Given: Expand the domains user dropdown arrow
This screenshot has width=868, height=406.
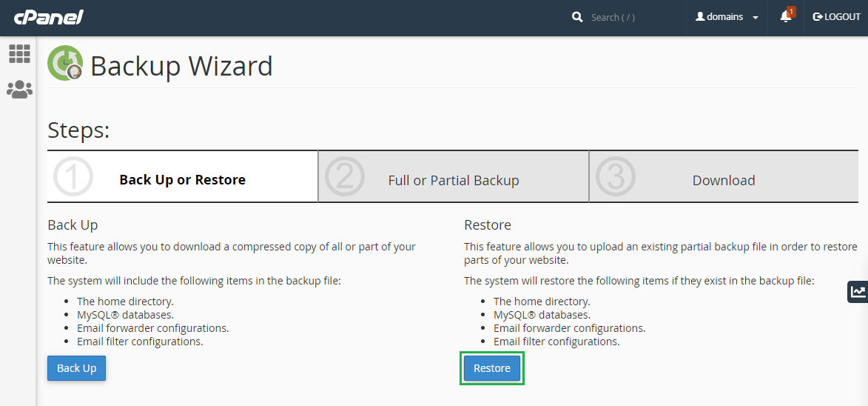Looking at the screenshot, I should 756,18.
